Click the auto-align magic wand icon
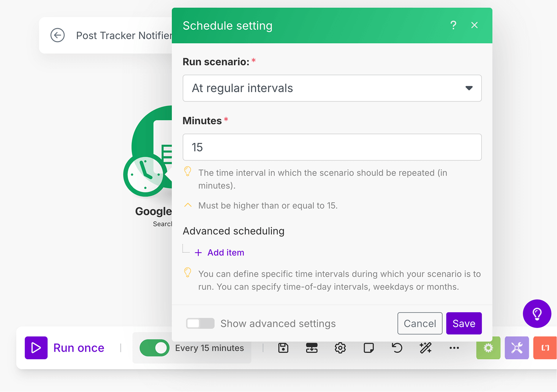This screenshot has height=392, width=557. point(426,348)
